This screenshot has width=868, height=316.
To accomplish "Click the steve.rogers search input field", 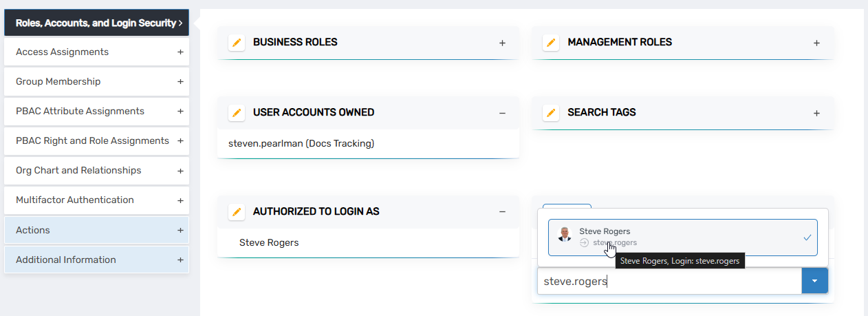I will pyautogui.click(x=667, y=281).
